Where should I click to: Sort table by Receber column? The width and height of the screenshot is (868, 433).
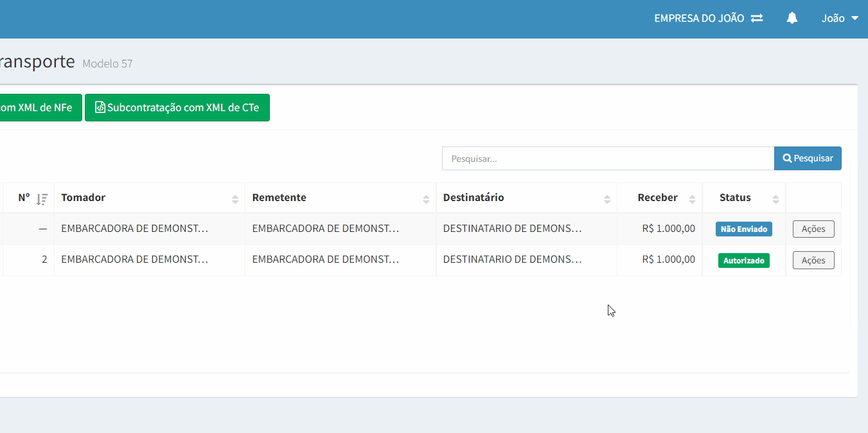coord(659,198)
